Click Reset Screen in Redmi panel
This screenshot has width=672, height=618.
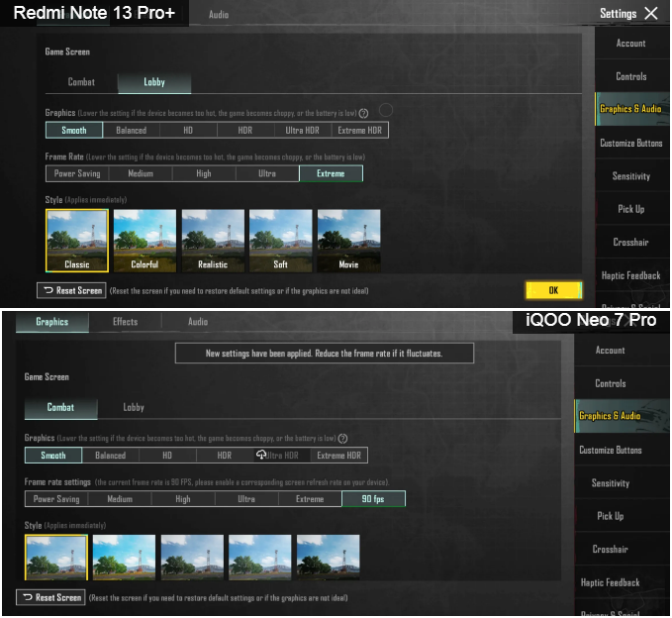(x=71, y=290)
